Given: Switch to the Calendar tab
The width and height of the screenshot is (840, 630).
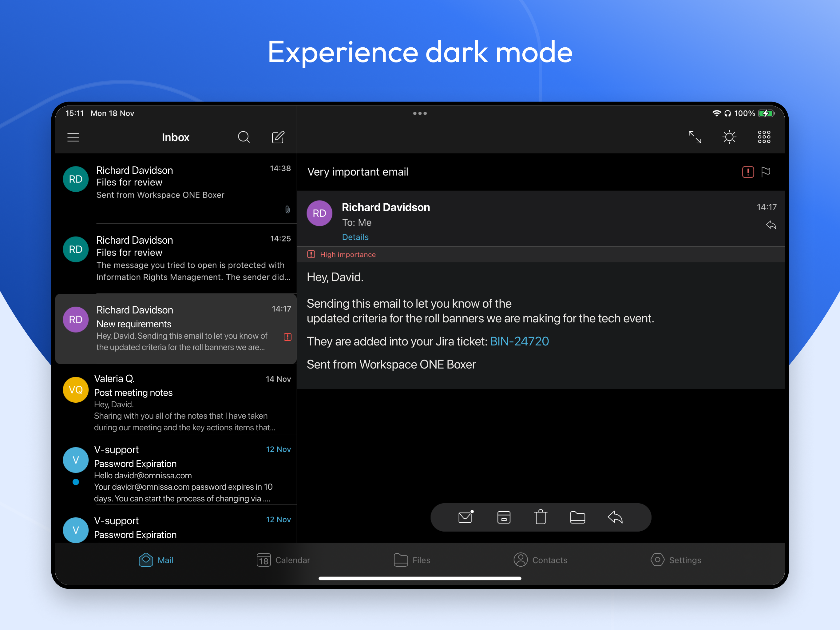Looking at the screenshot, I should 283,560.
